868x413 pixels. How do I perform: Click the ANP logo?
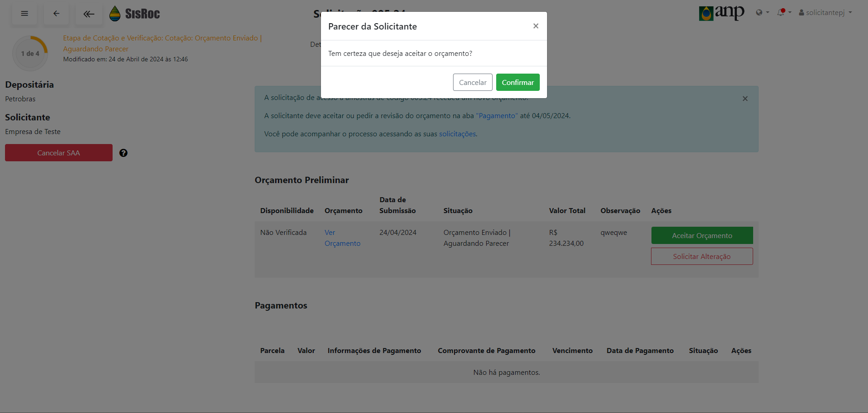point(721,13)
